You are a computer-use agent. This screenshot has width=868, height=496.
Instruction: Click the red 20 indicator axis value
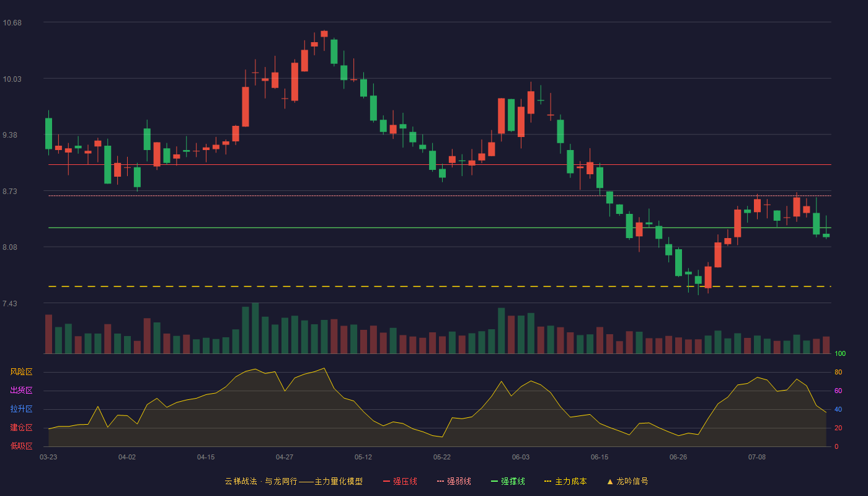click(838, 428)
